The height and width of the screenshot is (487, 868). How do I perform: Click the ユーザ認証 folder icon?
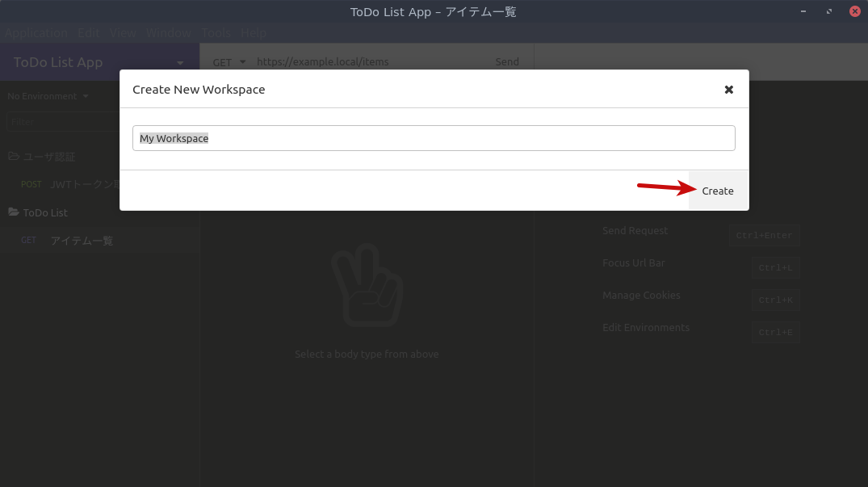[12, 156]
